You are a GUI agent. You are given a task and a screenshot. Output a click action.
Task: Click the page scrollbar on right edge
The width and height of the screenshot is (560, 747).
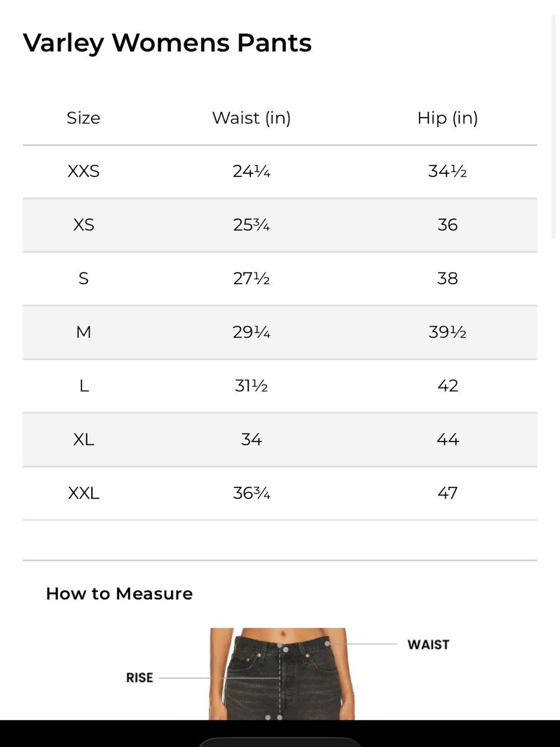click(x=554, y=128)
